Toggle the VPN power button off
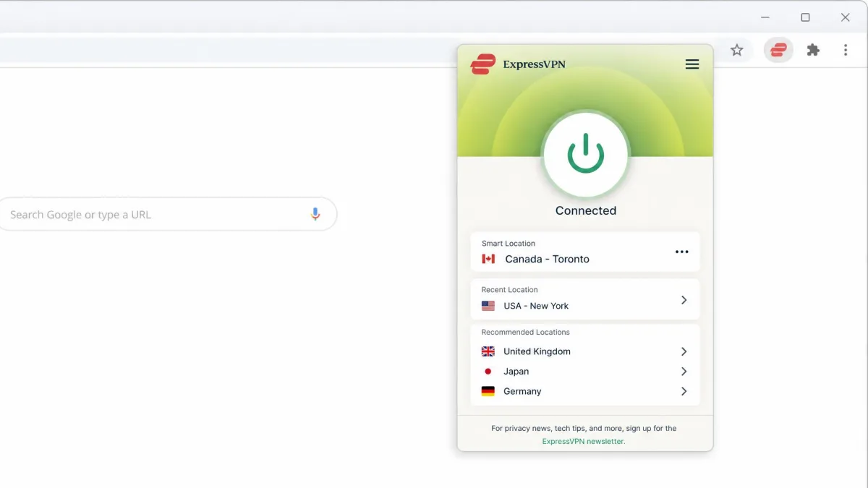 pyautogui.click(x=586, y=154)
